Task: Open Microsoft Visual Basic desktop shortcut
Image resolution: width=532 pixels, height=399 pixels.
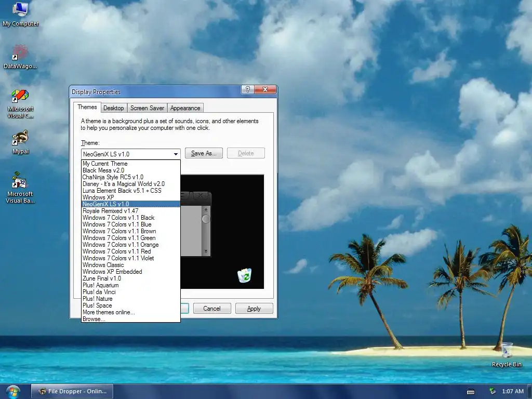Action: 20,188
